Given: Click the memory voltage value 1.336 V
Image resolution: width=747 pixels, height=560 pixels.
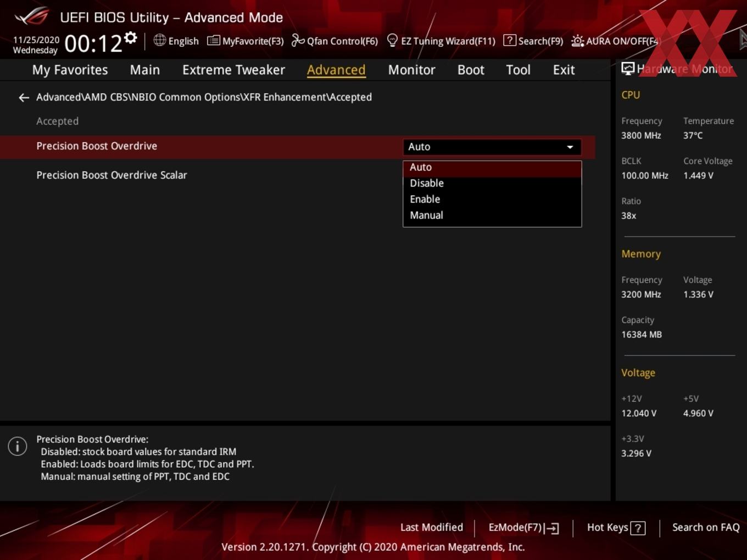Looking at the screenshot, I should [698, 295].
